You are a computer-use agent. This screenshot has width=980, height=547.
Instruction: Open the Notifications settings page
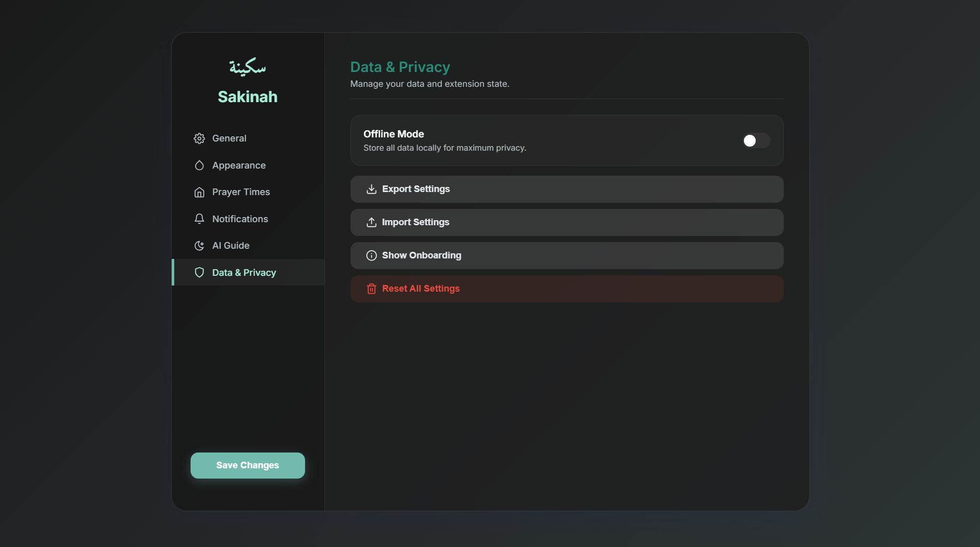240,219
